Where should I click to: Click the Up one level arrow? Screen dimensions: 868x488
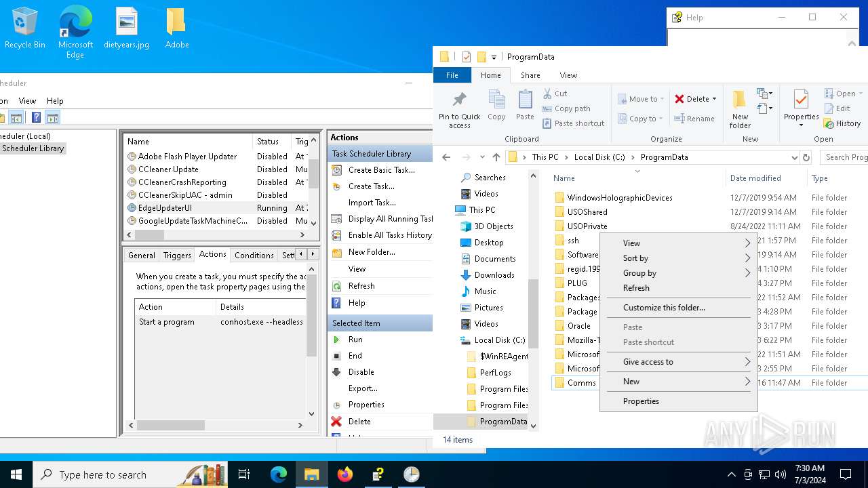[x=496, y=157]
